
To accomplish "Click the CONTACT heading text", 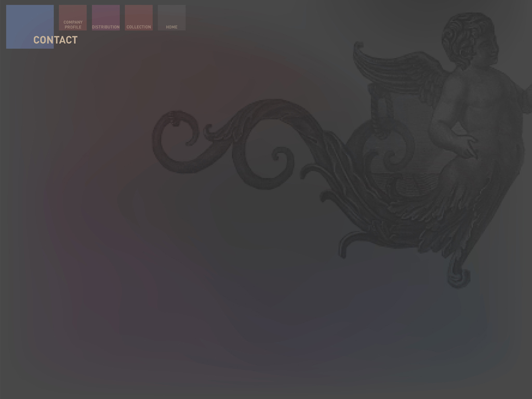I will (55, 40).
